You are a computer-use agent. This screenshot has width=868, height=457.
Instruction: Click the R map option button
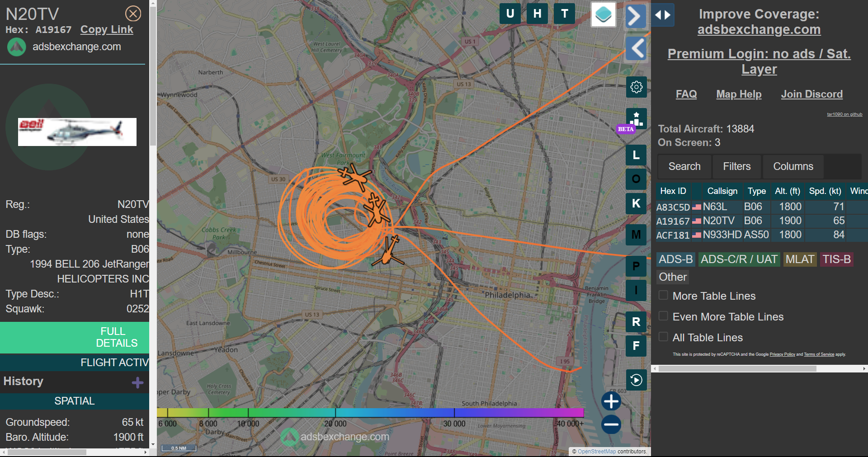pos(636,322)
